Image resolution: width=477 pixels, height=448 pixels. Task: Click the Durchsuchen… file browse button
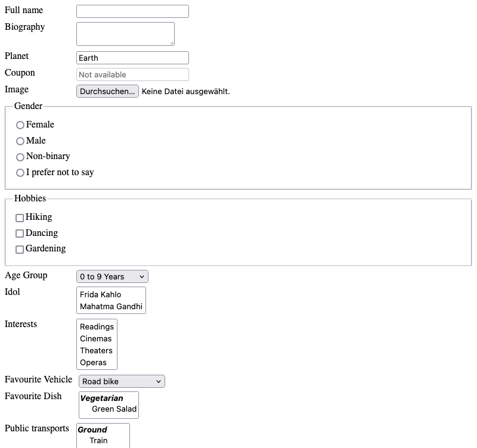[x=107, y=91]
